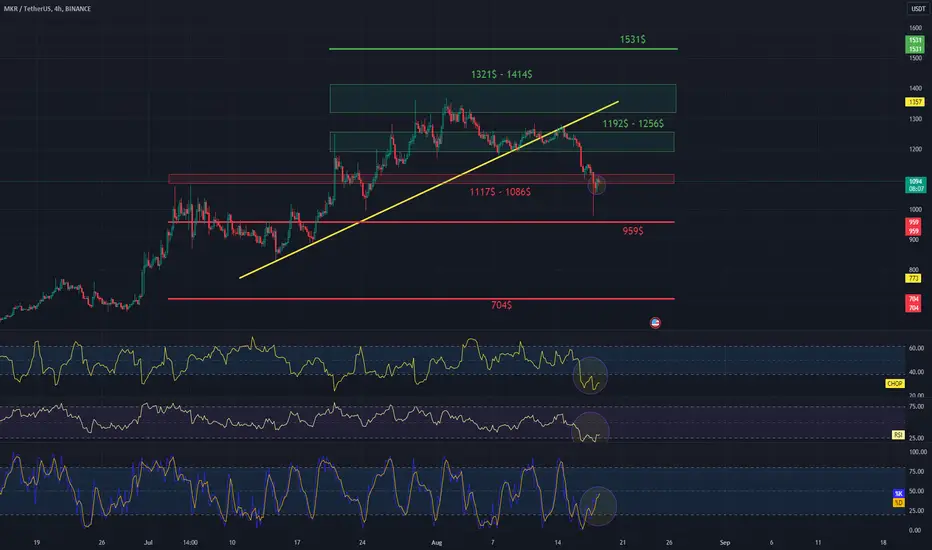Click the '1000' price scale label
This screenshot has width=932, height=550.
click(915, 209)
